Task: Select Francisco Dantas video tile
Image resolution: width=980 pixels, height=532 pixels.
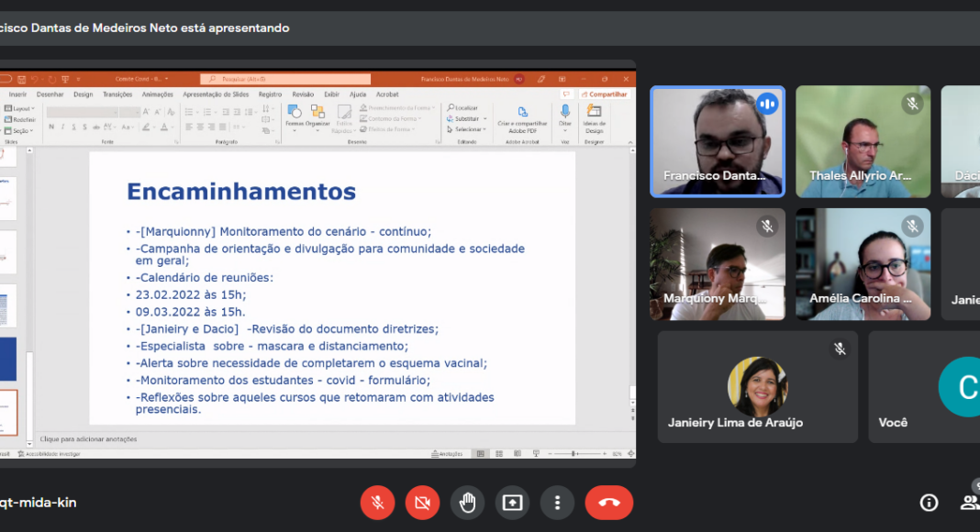Action: (x=718, y=142)
